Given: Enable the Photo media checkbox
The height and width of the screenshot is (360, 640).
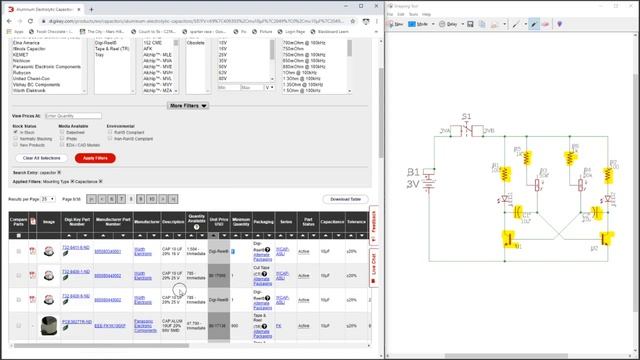Looking at the screenshot, I should tap(62, 139).
